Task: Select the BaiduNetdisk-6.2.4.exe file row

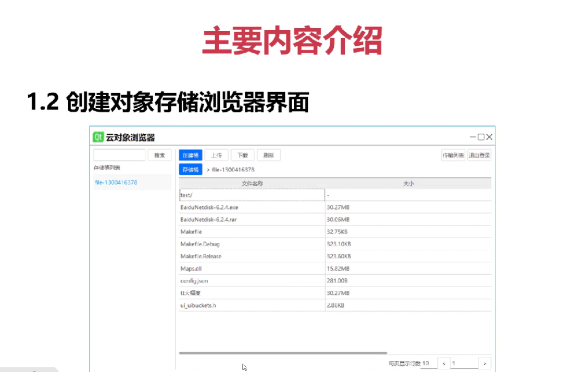Action: point(335,207)
